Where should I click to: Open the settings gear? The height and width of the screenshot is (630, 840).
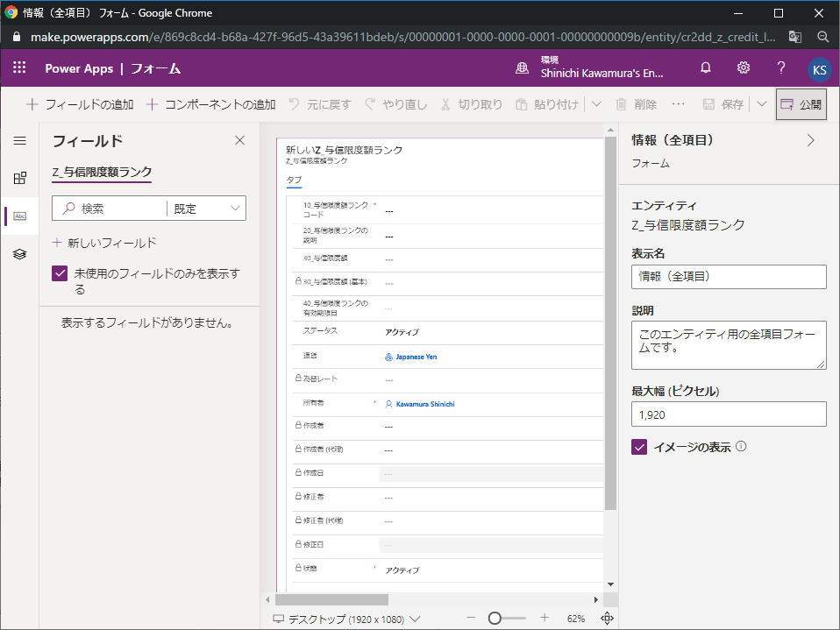coord(743,68)
